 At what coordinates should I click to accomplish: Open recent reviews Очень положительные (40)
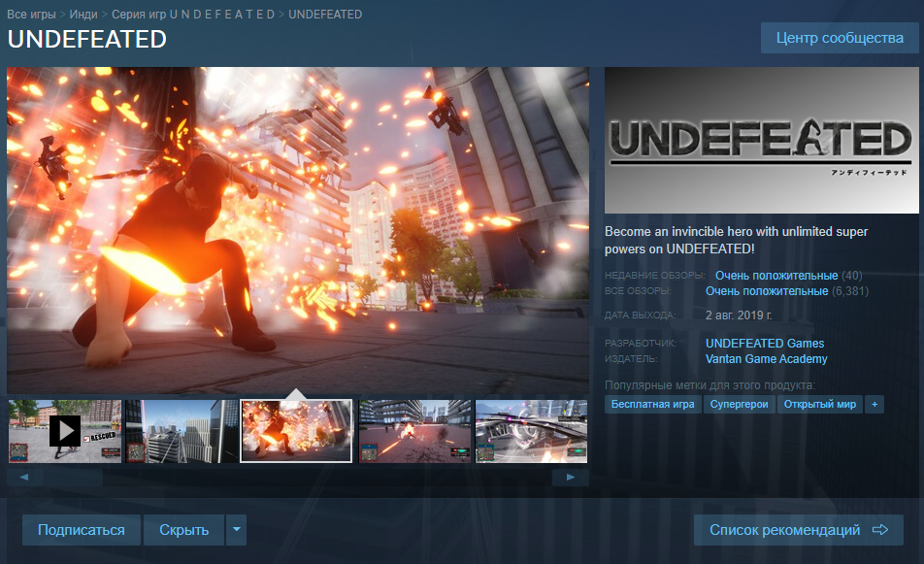click(x=788, y=276)
